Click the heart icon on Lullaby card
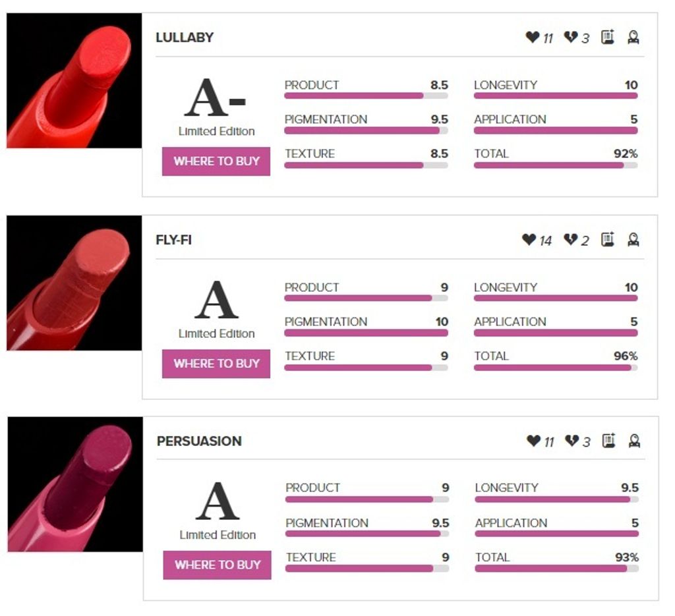The width and height of the screenshot is (675, 616). [x=533, y=38]
